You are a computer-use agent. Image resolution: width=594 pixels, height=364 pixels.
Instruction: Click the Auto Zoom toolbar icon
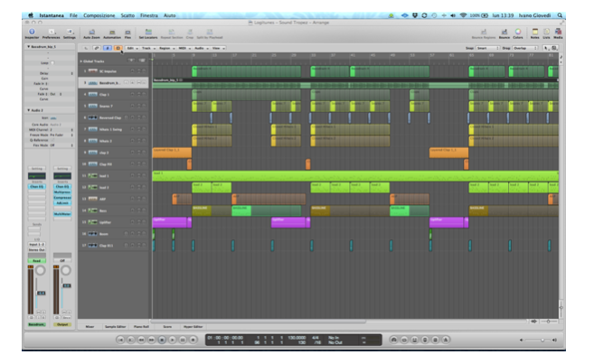(x=91, y=33)
